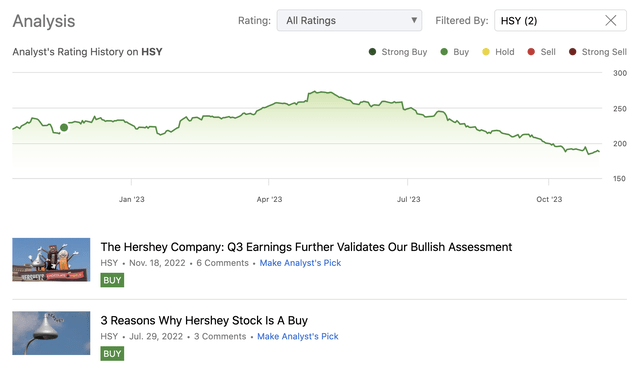Click the Hershey characters article thumbnail

[51, 260]
